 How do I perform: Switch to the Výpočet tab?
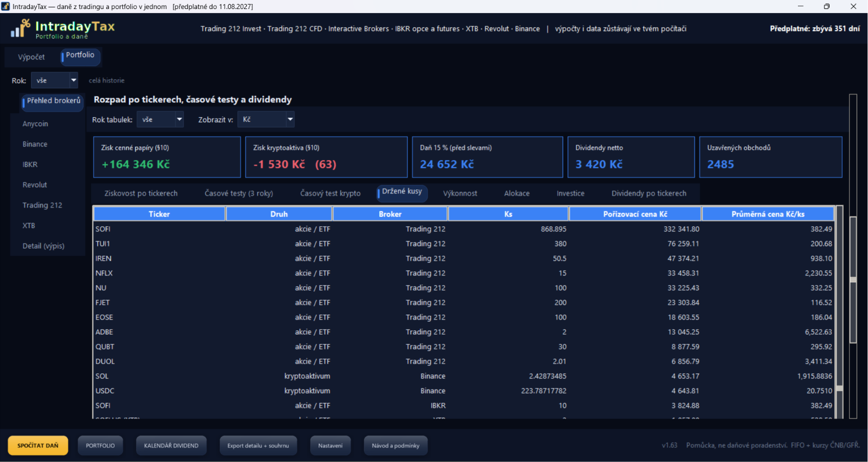[x=31, y=57]
